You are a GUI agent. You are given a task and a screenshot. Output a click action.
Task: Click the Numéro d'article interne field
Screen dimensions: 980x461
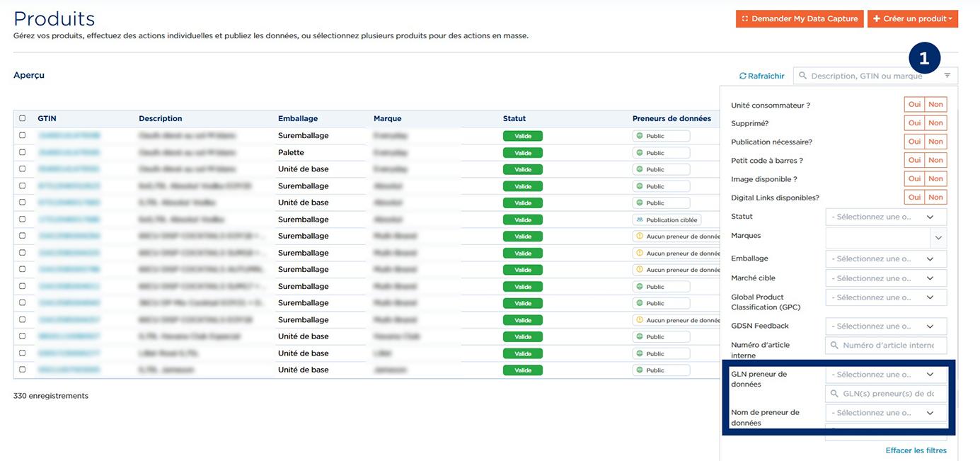click(x=886, y=346)
